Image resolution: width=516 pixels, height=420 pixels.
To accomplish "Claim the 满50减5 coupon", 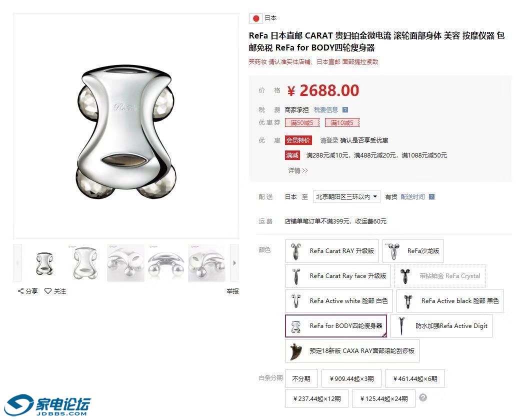I will tap(302, 123).
